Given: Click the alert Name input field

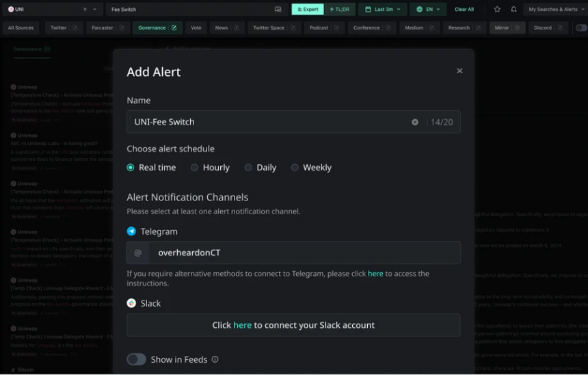Looking at the screenshot, I should (293, 122).
